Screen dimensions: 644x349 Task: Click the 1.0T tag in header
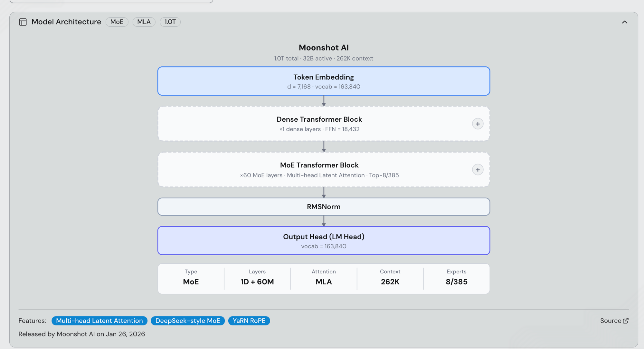click(x=170, y=22)
